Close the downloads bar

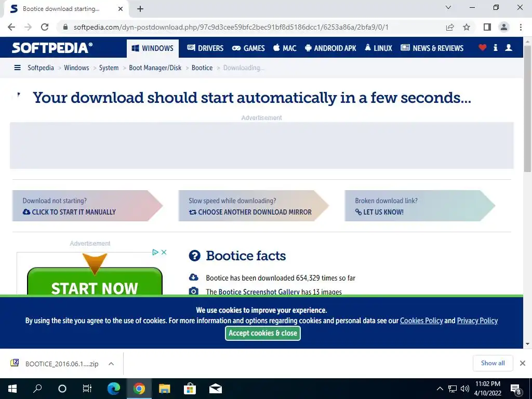pyautogui.click(x=523, y=363)
